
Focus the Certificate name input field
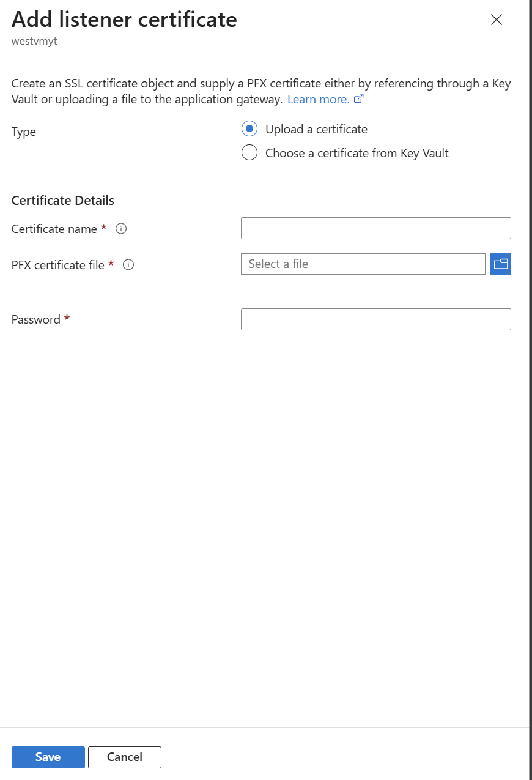coord(375,228)
